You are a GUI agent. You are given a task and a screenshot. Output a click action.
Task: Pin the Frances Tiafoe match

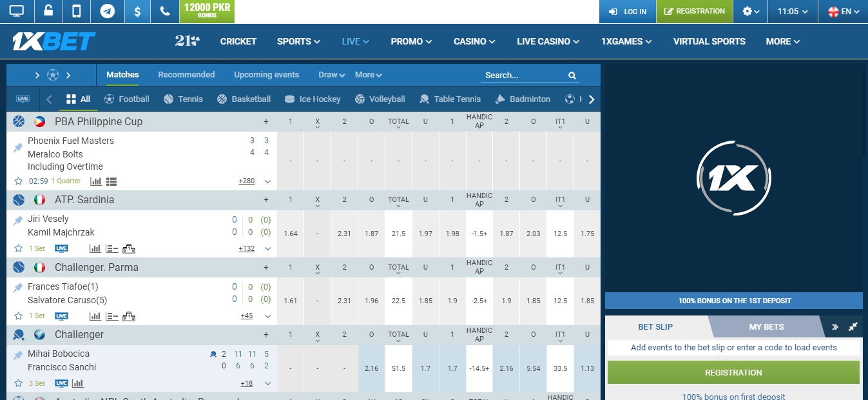pyautogui.click(x=18, y=288)
